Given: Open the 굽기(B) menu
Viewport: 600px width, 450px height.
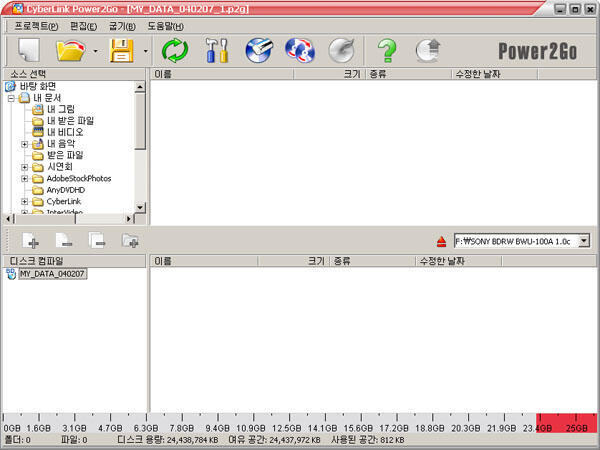Looking at the screenshot, I should [x=122, y=26].
